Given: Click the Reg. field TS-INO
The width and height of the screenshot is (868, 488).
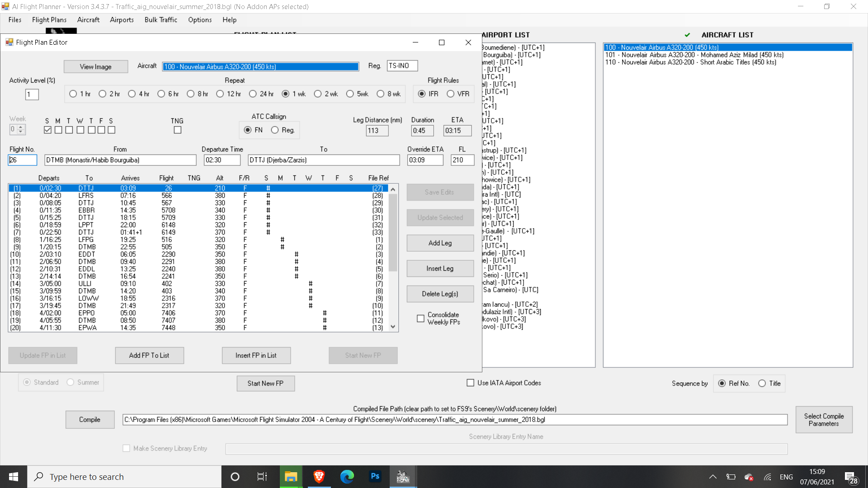Looking at the screenshot, I should 402,66.
